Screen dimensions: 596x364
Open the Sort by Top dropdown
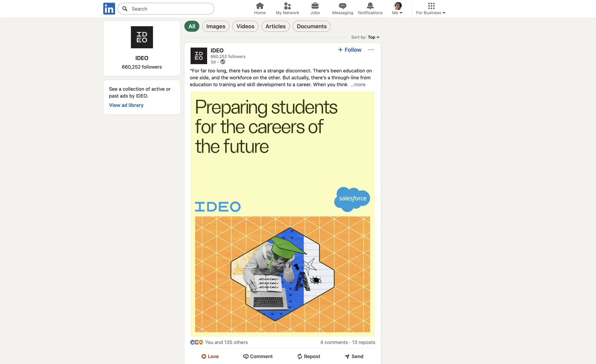coord(365,37)
